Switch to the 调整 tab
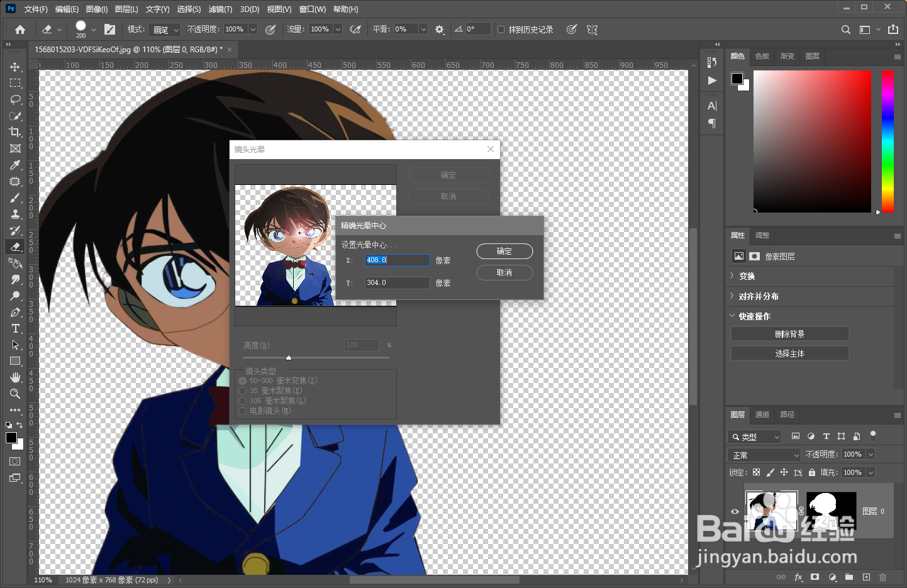The height and width of the screenshot is (588, 907). coord(762,235)
